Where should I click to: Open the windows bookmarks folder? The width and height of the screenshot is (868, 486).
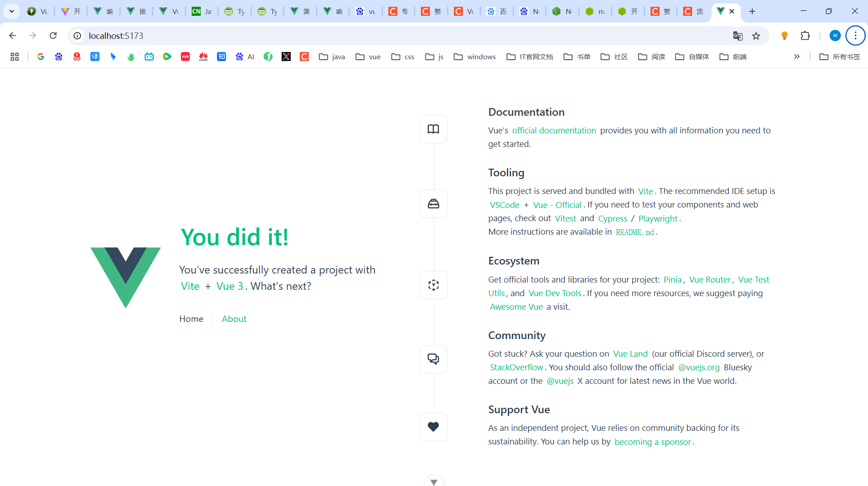click(475, 57)
